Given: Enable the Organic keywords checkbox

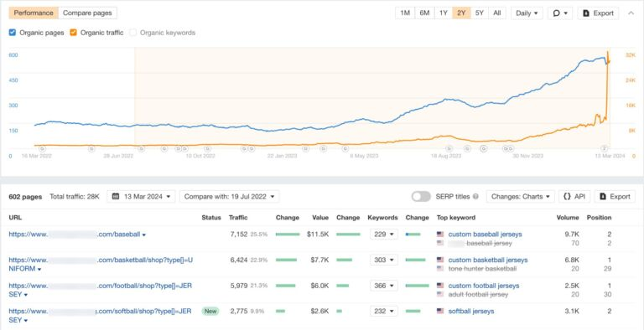Looking at the screenshot, I should tap(132, 33).
